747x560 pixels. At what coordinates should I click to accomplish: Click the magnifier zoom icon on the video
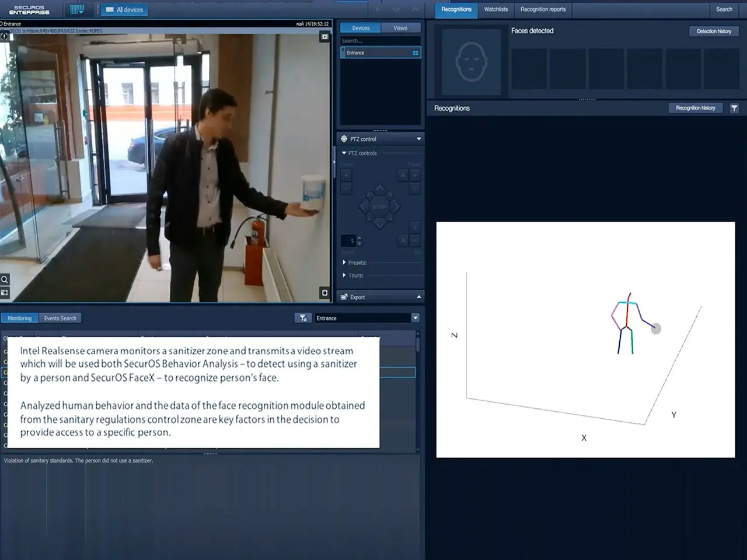pyautogui.click(x=4, y=279)
